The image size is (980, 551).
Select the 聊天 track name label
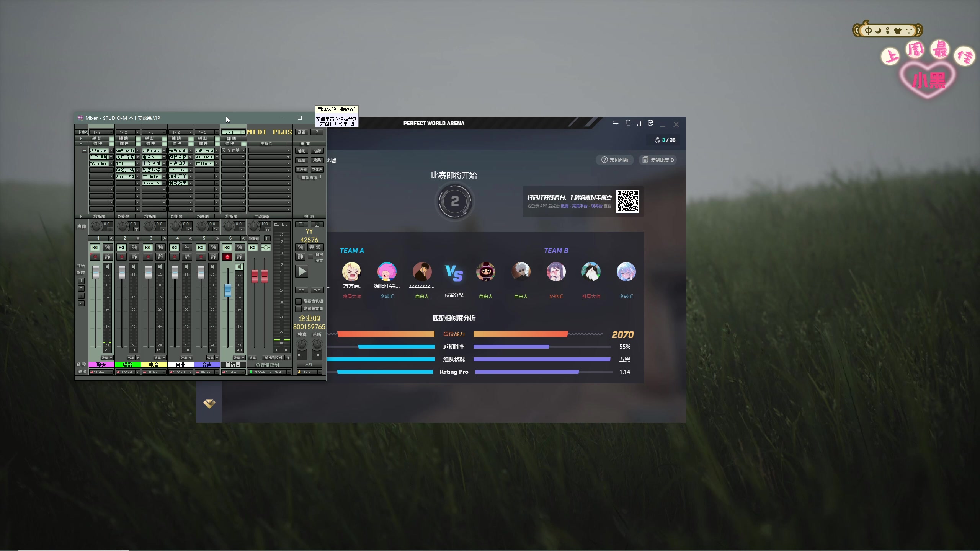(101, 365)
